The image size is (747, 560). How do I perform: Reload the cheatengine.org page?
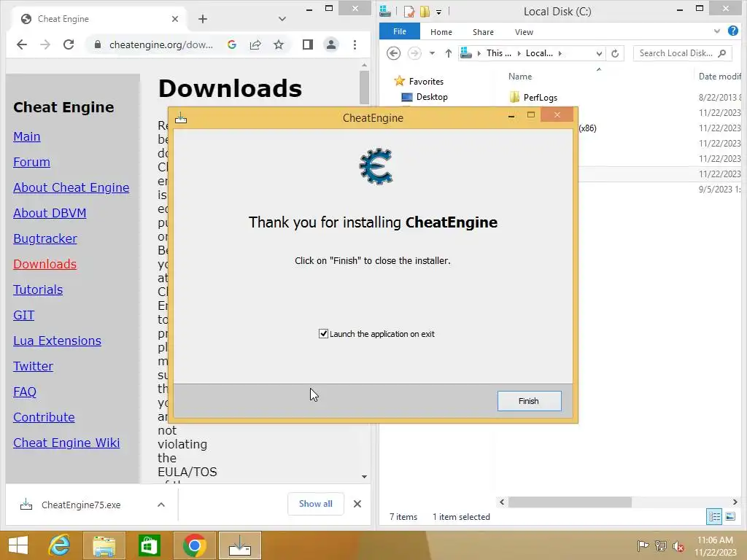tap(69, 44)
